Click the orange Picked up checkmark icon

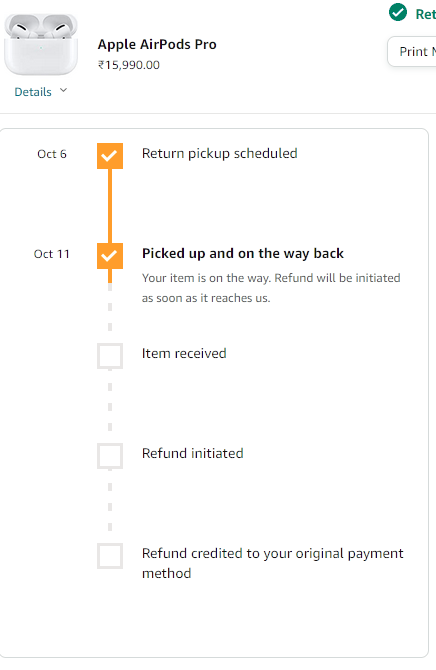(110, 256)
